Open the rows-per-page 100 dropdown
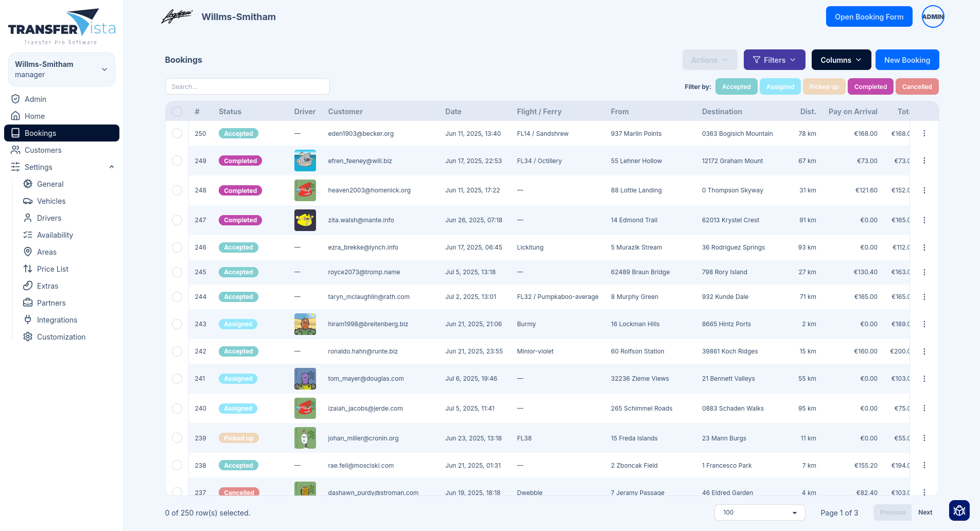The image size is (980, 531). pos(759,512)
